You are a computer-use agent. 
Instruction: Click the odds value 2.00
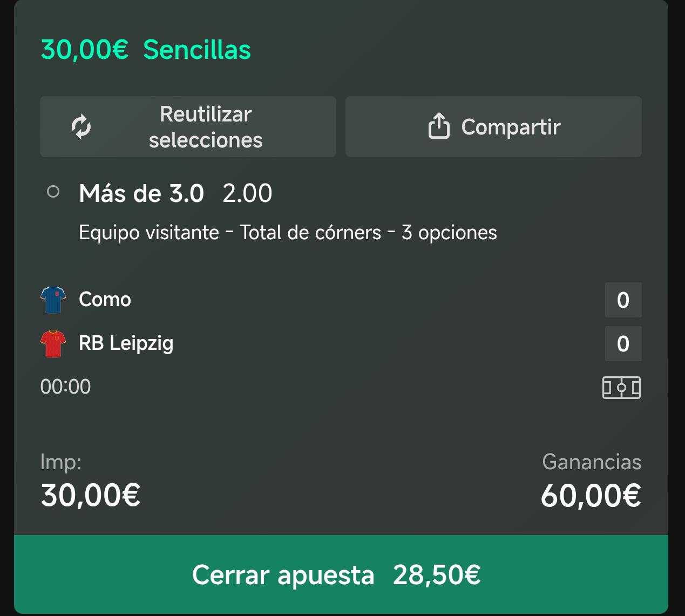point(247,193)
